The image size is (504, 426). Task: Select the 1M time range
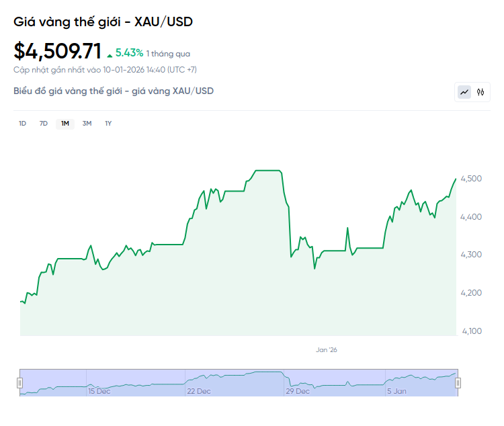pyautogui.click(x=65, y=124)
